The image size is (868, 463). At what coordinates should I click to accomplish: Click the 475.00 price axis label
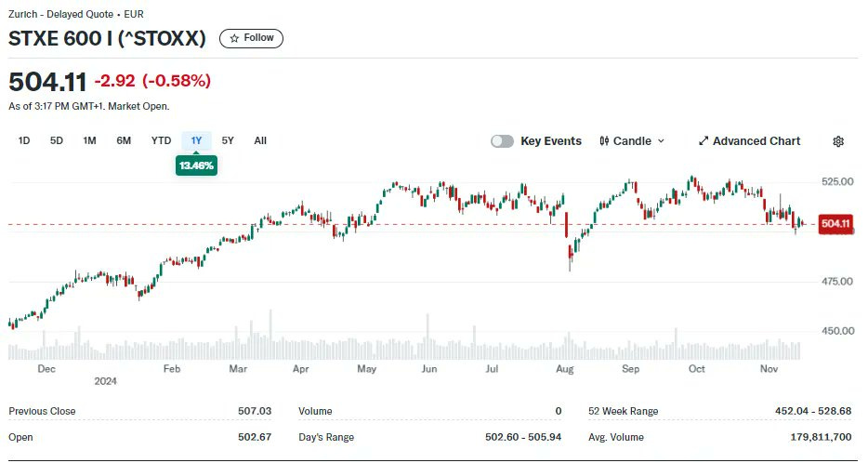pyautogui.click(x=837, y=282)
